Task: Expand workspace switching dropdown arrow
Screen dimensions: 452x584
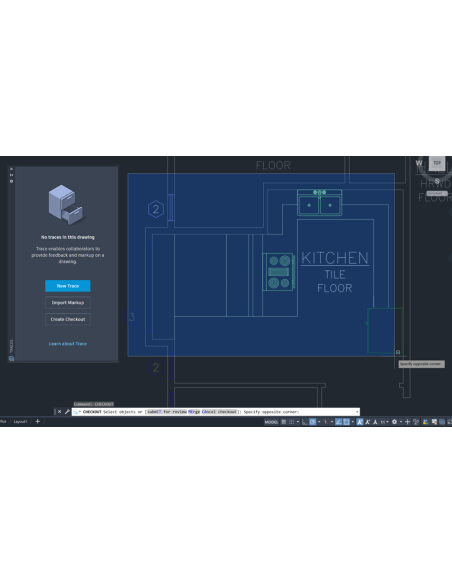Action: coord(401,422)
